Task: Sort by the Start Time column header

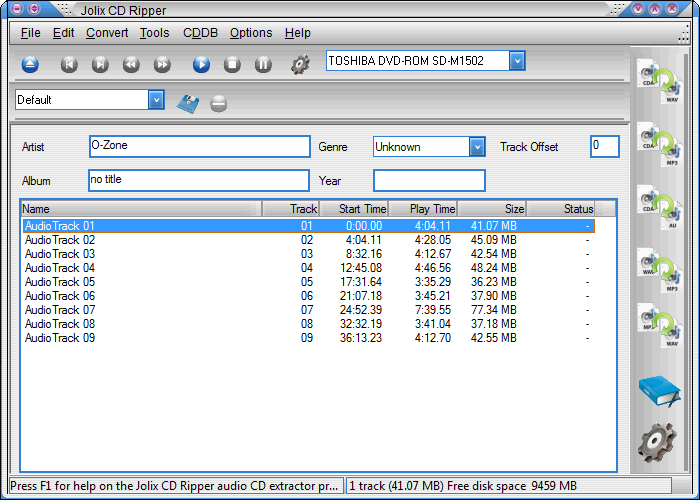Action: click(x=354, y=209)
